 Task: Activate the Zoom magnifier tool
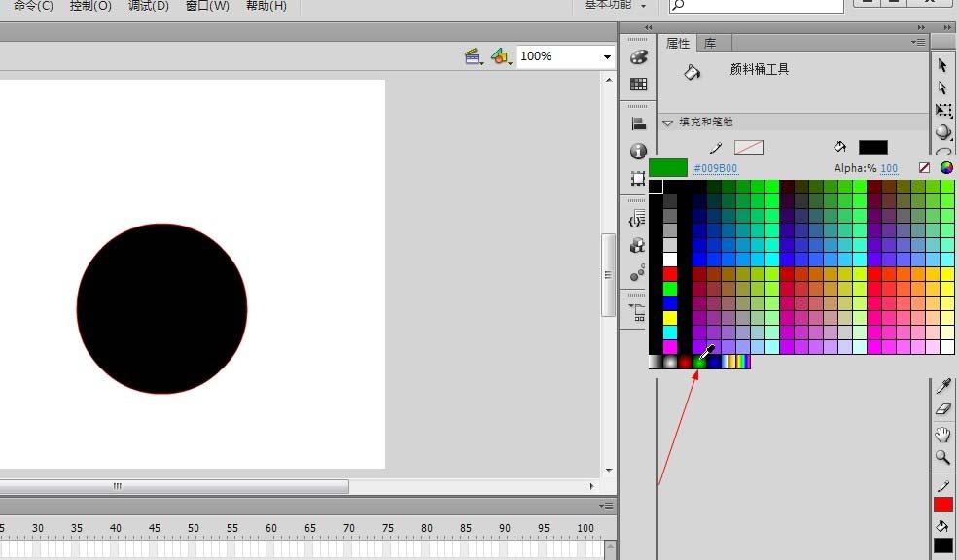click(x=942, y=457)
